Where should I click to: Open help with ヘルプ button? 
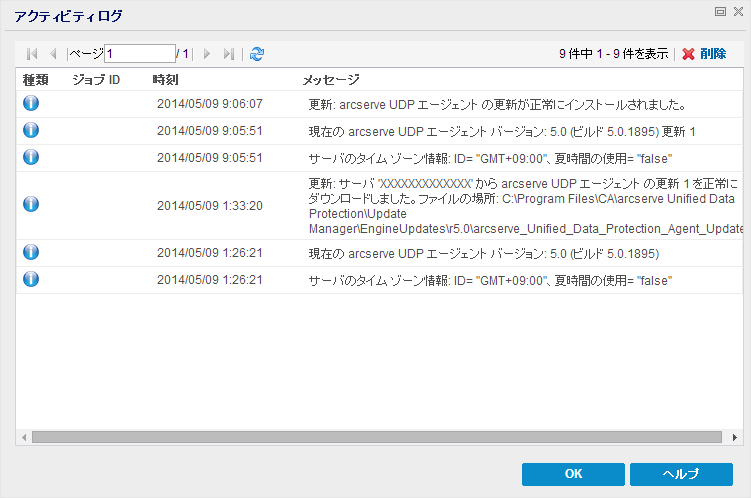[680, 474]
